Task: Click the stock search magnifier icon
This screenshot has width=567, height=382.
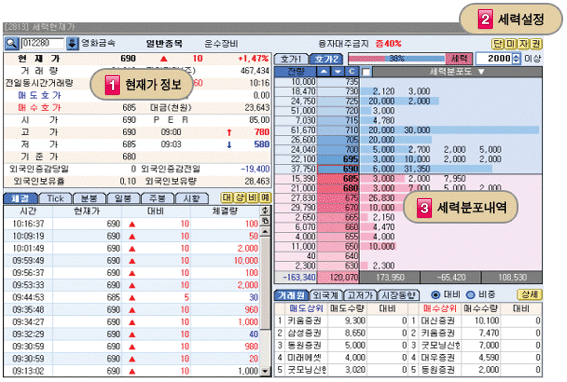Action: (12, 43)
